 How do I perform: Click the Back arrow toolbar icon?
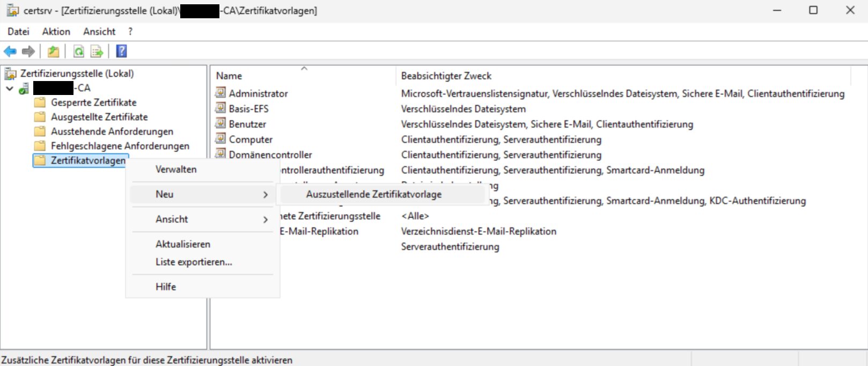pos(10,52)
